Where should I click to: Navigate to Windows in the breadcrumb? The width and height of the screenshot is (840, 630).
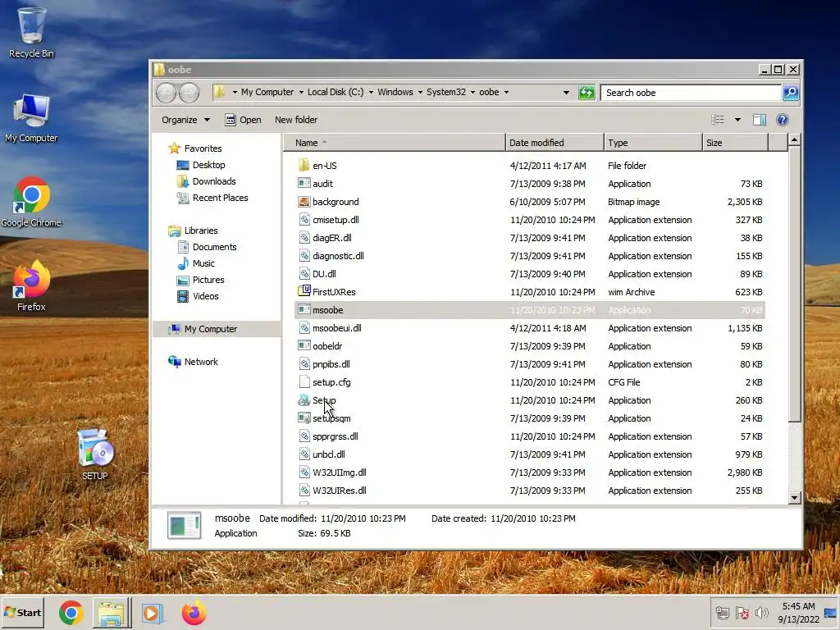pos(395,92)
